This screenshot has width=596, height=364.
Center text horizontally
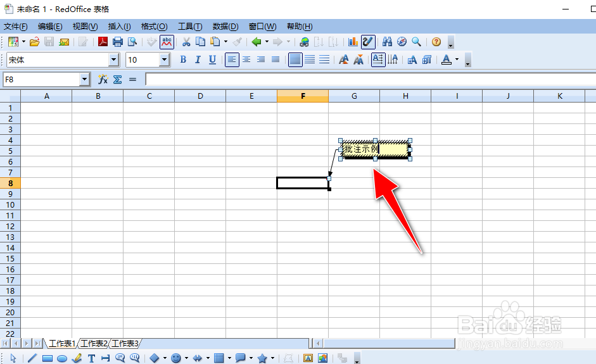(246, 60)
